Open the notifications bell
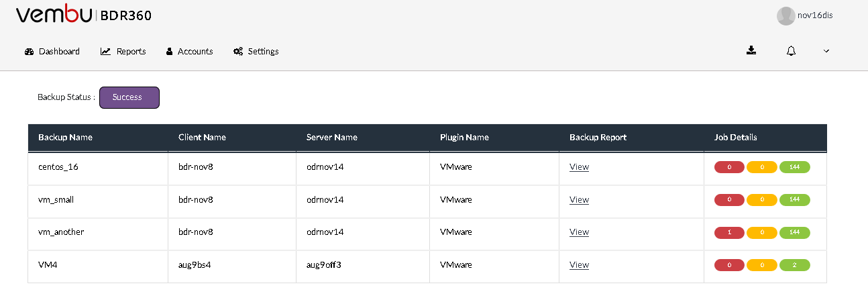Image resolution: width=868 pixels, height=300 pixels. tap(791, 51)
